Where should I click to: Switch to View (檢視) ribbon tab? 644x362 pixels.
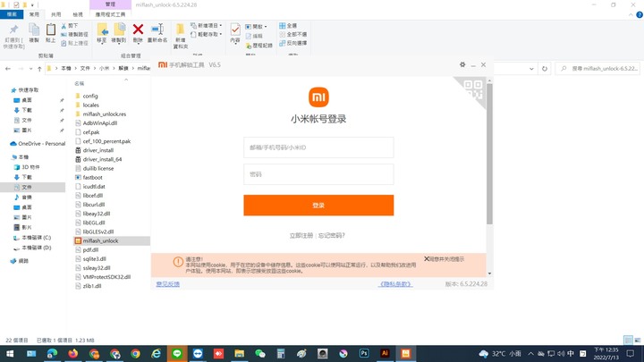click(78, 14)
